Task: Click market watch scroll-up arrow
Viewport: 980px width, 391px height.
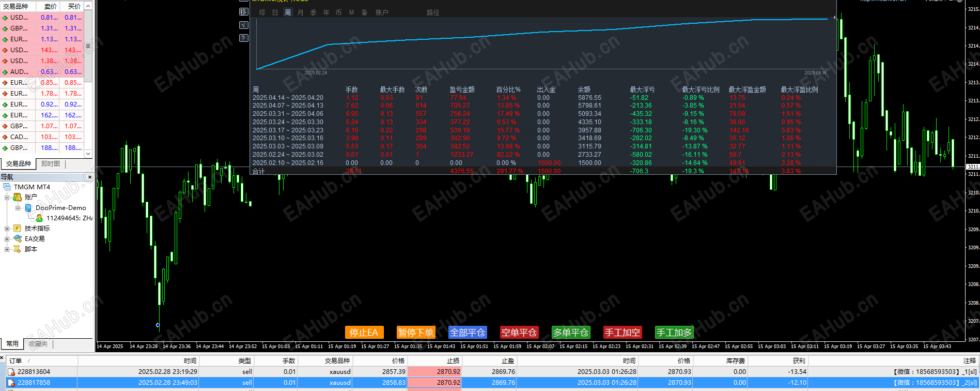Action: (88, 6)
